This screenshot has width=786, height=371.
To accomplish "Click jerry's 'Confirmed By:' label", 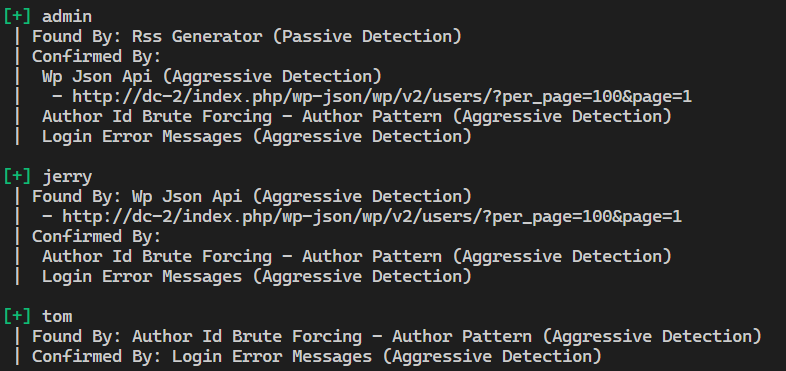I will pos(96,236).
